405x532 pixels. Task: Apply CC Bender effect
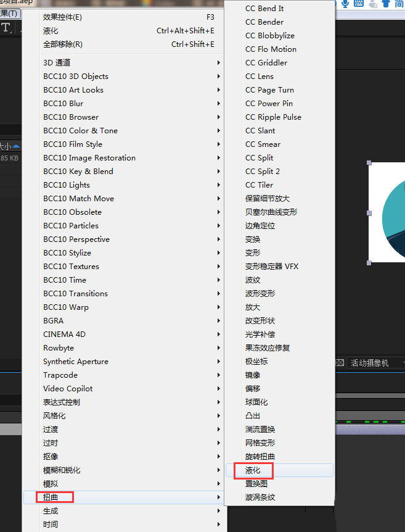coord(280,22)
